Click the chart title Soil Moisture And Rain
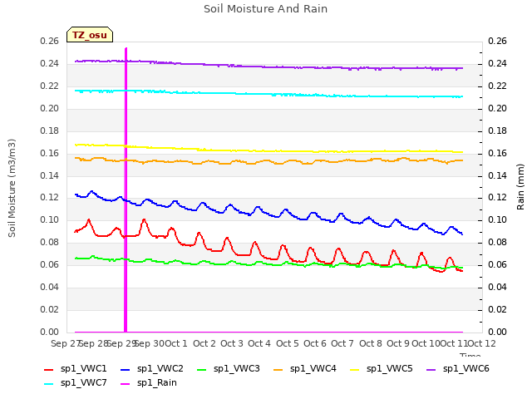Screen dimensions: 532x399 (x=265, y=9)
